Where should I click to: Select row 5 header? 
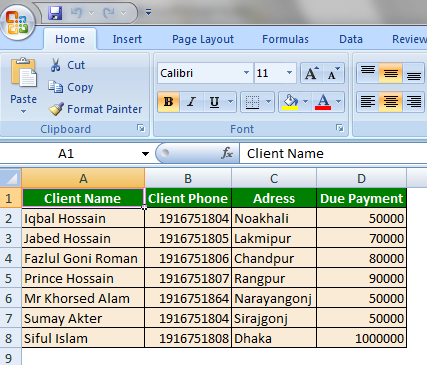[x=11, y=278]
